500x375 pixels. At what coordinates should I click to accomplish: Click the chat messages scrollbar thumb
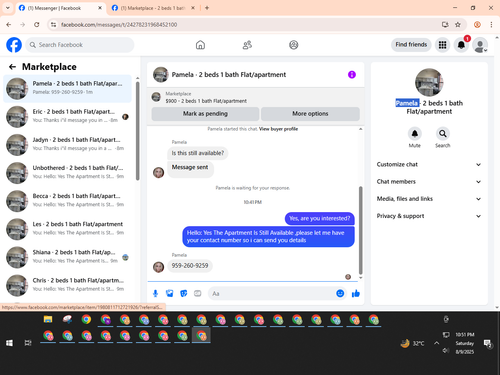[360, 230]
